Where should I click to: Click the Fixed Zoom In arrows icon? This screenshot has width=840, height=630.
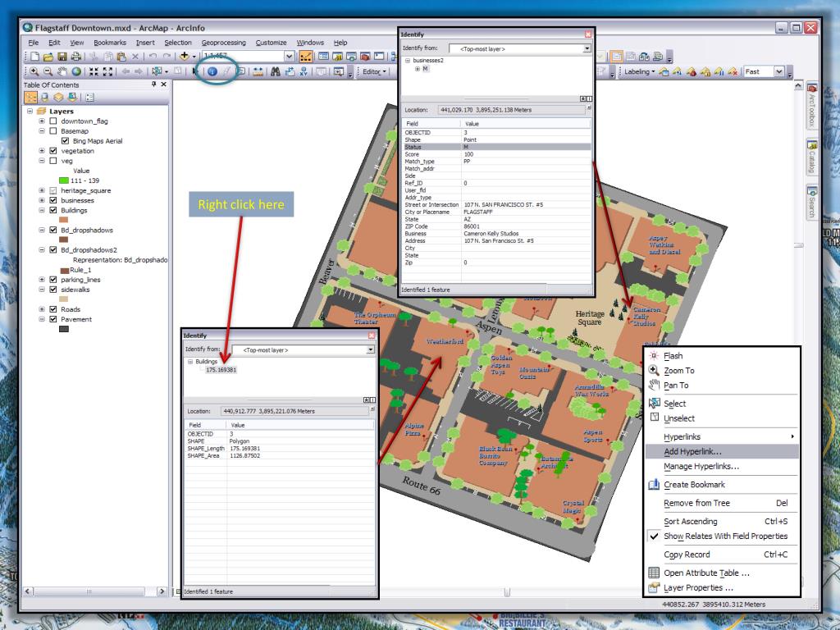click(94, 71)
